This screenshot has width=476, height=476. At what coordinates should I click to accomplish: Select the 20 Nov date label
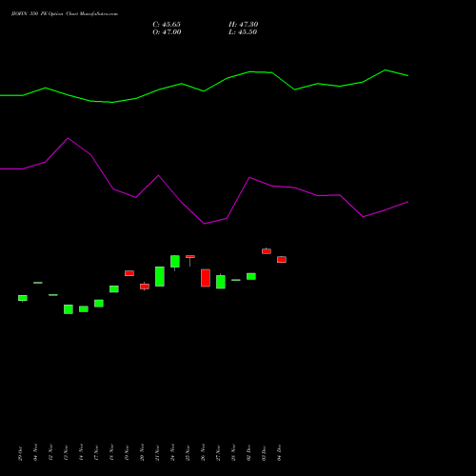click(142, 452)
